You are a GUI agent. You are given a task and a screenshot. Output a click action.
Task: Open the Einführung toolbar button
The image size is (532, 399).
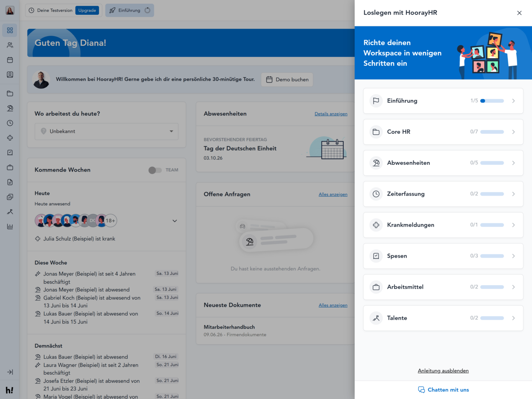pos(130,10)
